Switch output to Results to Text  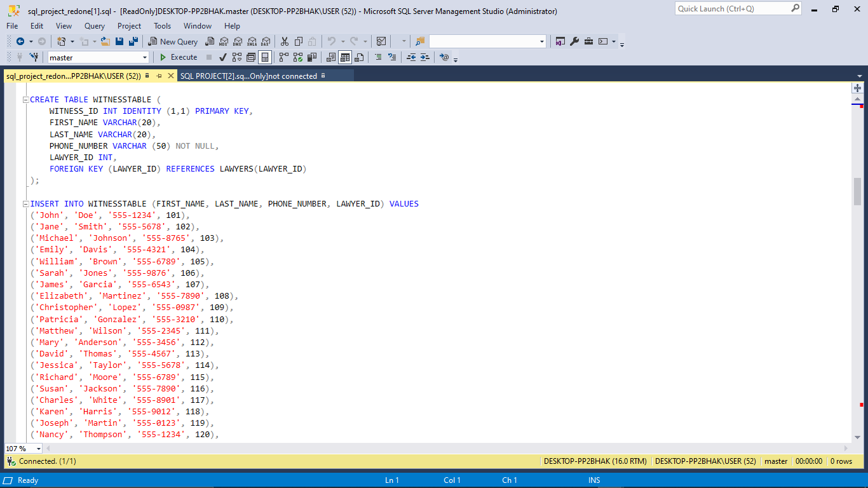coord(330,57)
